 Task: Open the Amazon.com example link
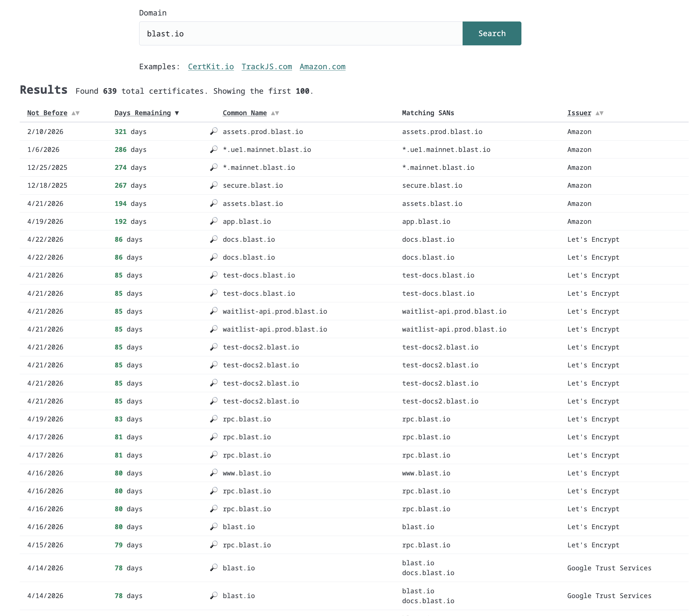(322, 67)
